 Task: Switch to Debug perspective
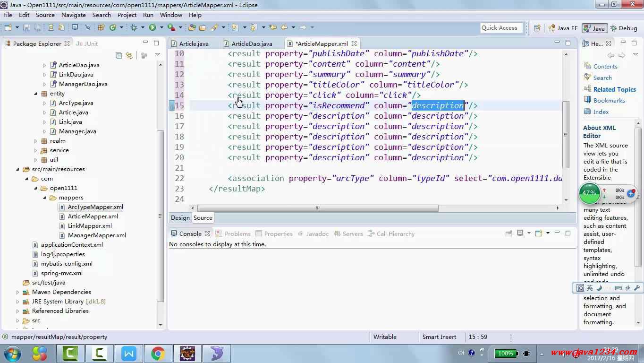pos(623,28)
